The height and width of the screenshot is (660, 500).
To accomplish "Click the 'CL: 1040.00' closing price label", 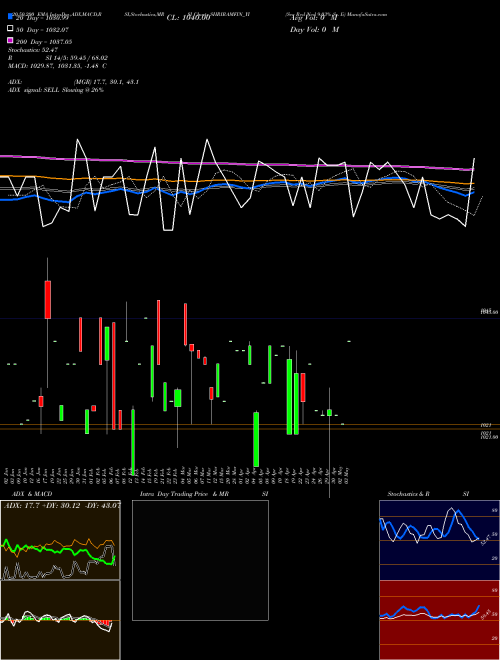I will pos(188,18).
